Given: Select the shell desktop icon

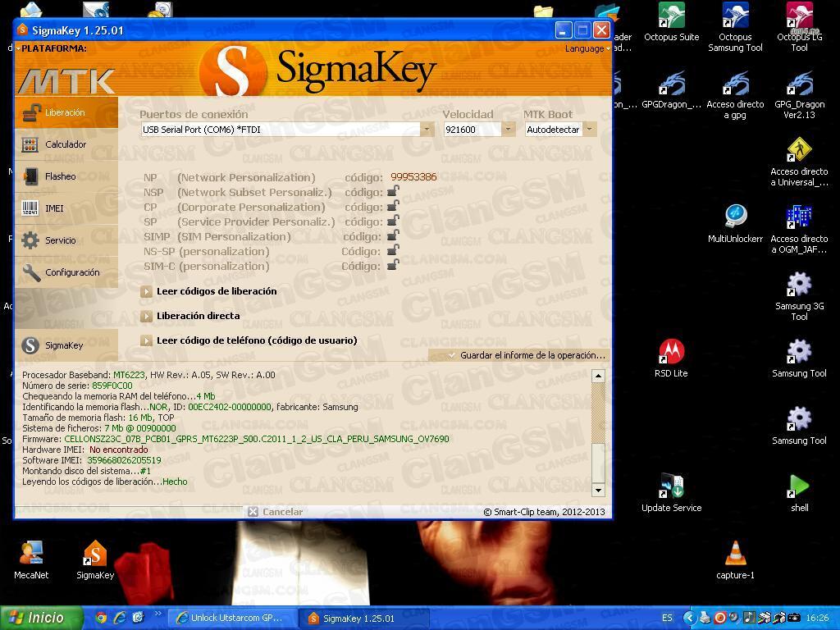Looking at the screenshot, I should click(x=799, y=493).
